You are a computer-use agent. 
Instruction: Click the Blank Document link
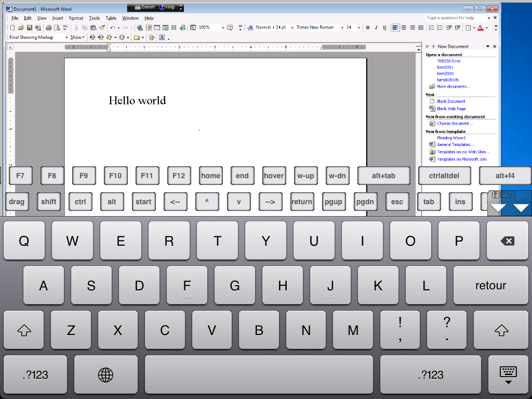[451, 101]
